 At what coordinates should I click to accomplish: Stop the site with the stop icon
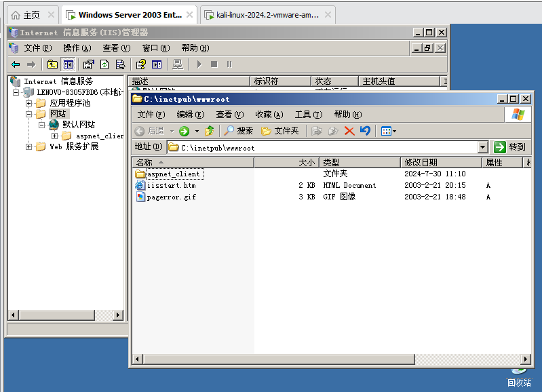coord(214,64)
